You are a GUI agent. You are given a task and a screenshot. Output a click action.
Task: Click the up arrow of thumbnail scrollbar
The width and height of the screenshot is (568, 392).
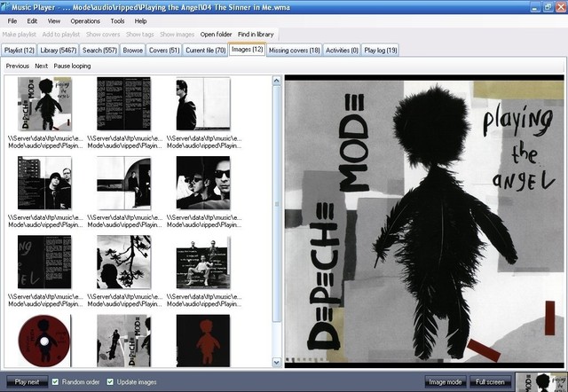pos(277,81)
